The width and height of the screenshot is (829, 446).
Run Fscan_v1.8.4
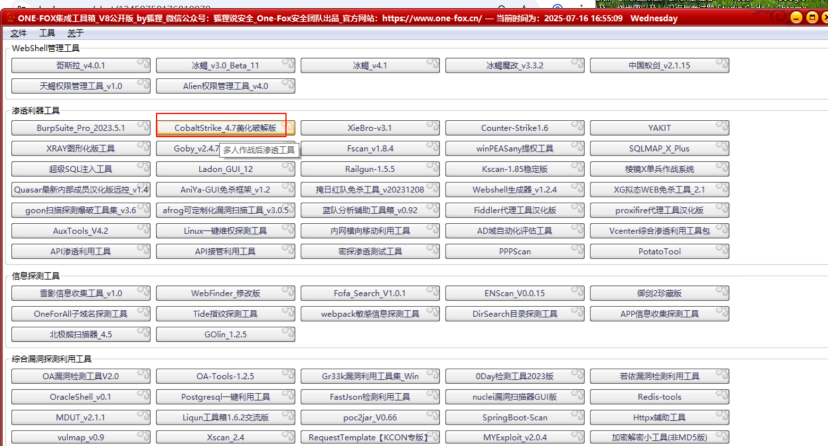[x=370, y=148]
